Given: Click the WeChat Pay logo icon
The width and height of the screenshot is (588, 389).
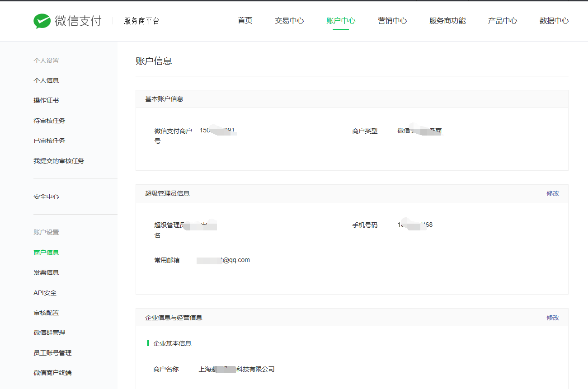Looking at the screenshot, I should click(42, 21).
